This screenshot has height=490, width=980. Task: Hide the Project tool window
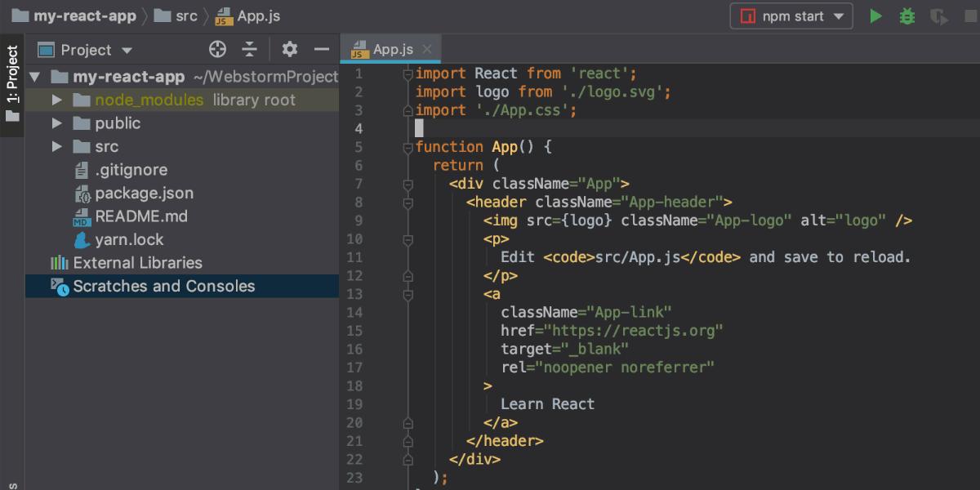pos(323,49)
